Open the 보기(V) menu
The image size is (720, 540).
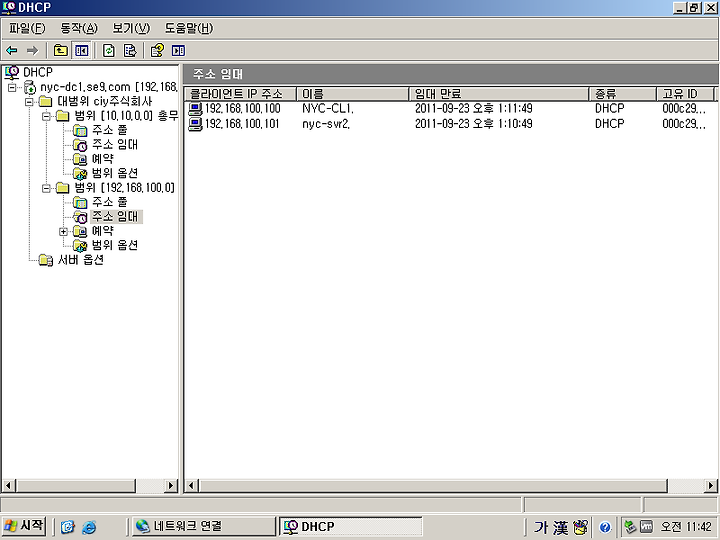[131, 28]
